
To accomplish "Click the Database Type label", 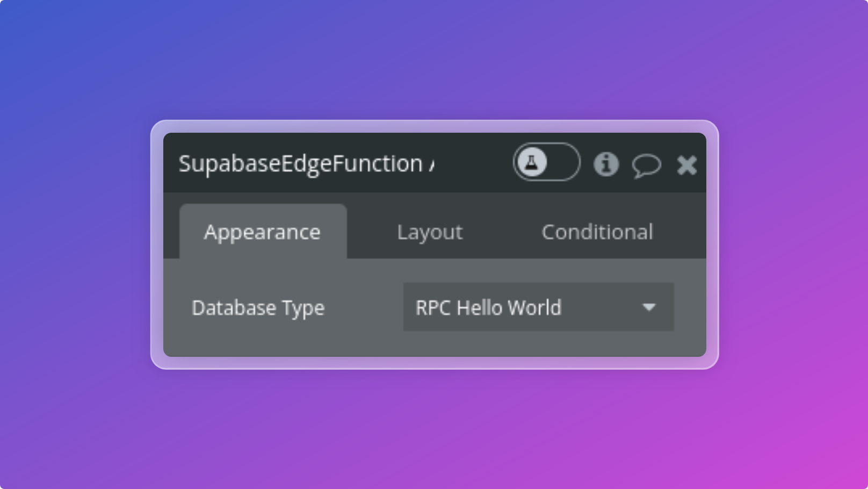I will pos(258,308).
